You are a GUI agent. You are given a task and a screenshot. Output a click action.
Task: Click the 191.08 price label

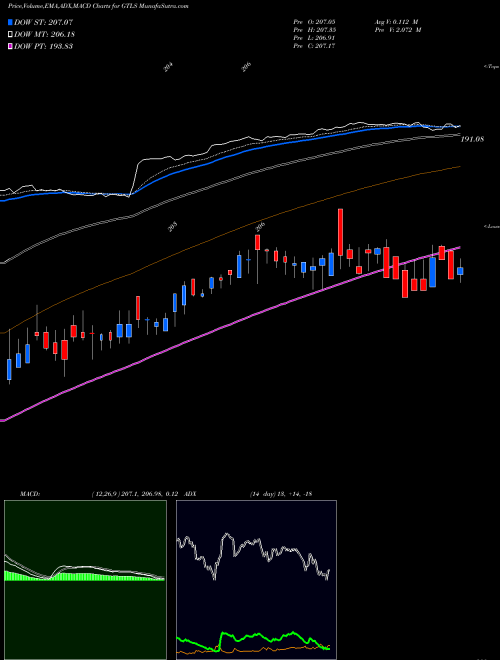pos(472,139)
